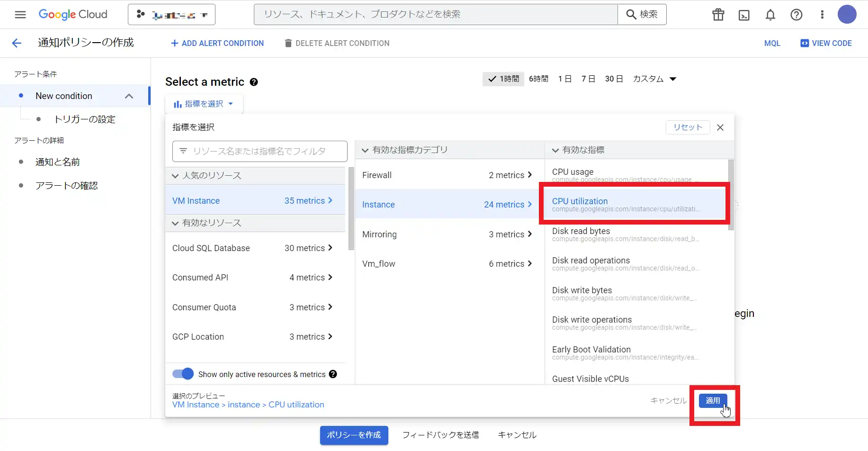Viewport: 868px width, 451px height.
Task: Activate Cloud Shell terminal icon
Action: pyautogui.click(x=744, y=15)
